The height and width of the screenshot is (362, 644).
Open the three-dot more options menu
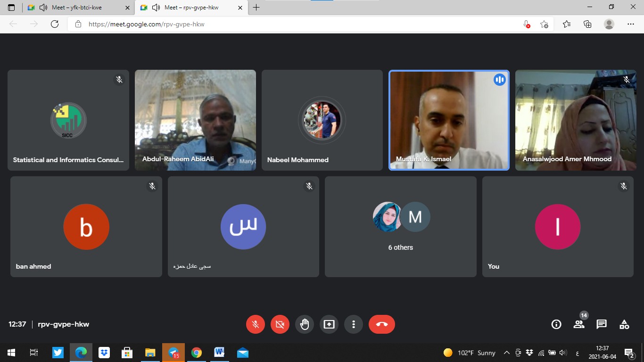[354, 324]
